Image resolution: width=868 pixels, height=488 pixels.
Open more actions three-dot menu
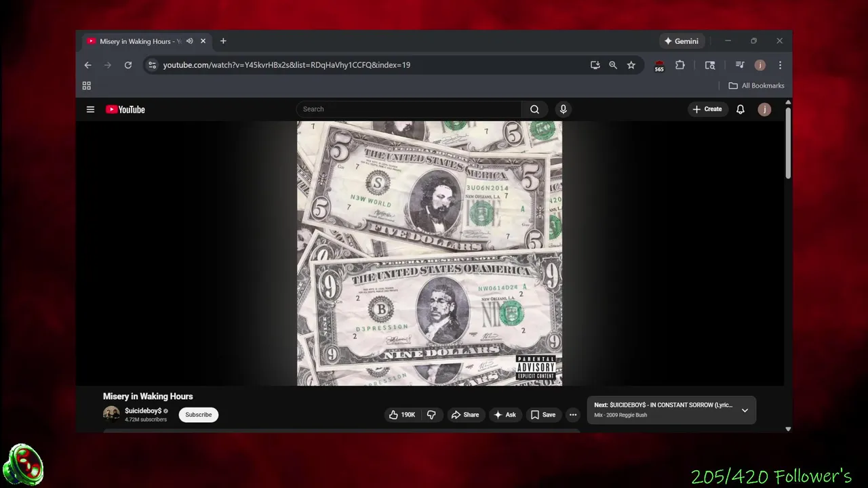573,415
